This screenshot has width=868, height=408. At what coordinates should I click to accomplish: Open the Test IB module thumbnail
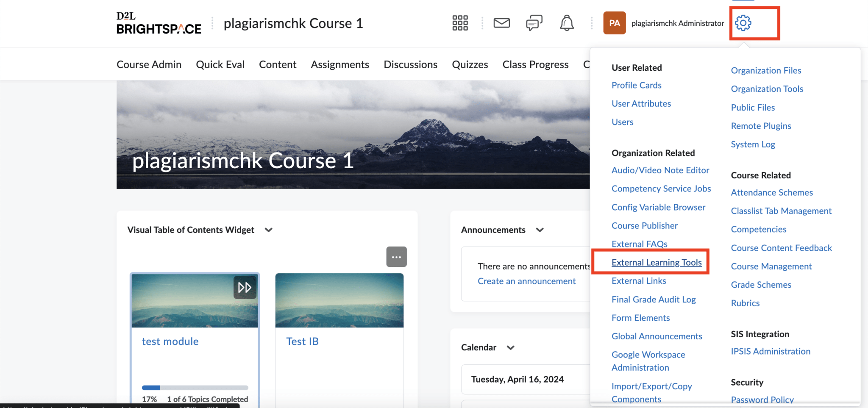pyautogui.click(x=339, y=301)
